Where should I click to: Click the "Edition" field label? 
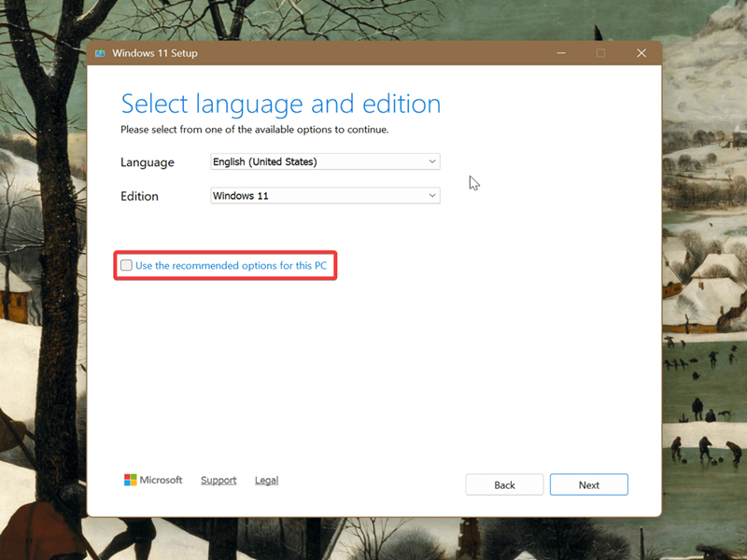coord(139,196)
